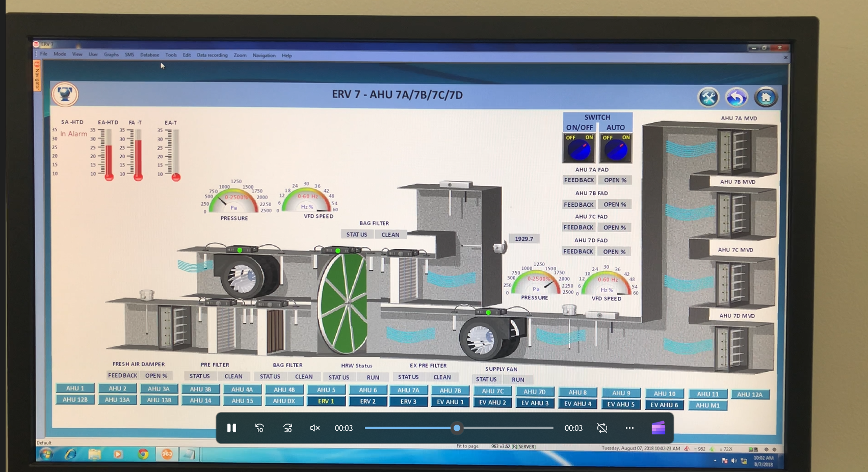Open the video player more options menu
Viewport: 868px width, 472px height.
629,428
